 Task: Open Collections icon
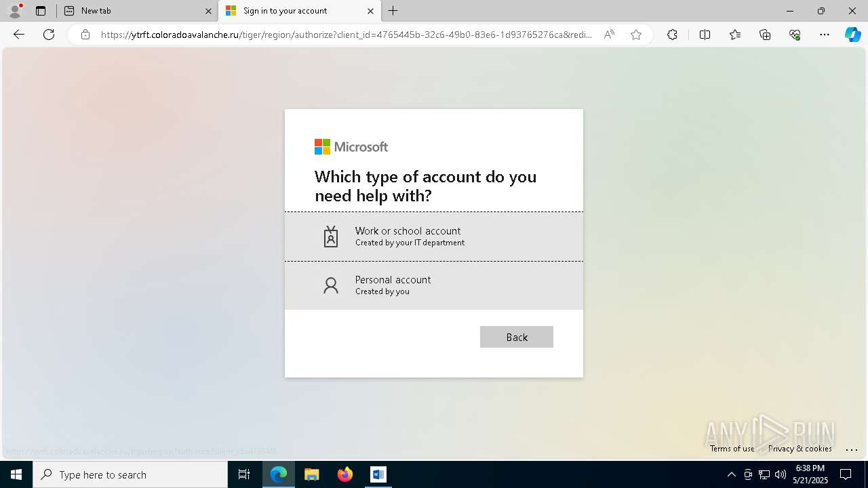point(765,35)
